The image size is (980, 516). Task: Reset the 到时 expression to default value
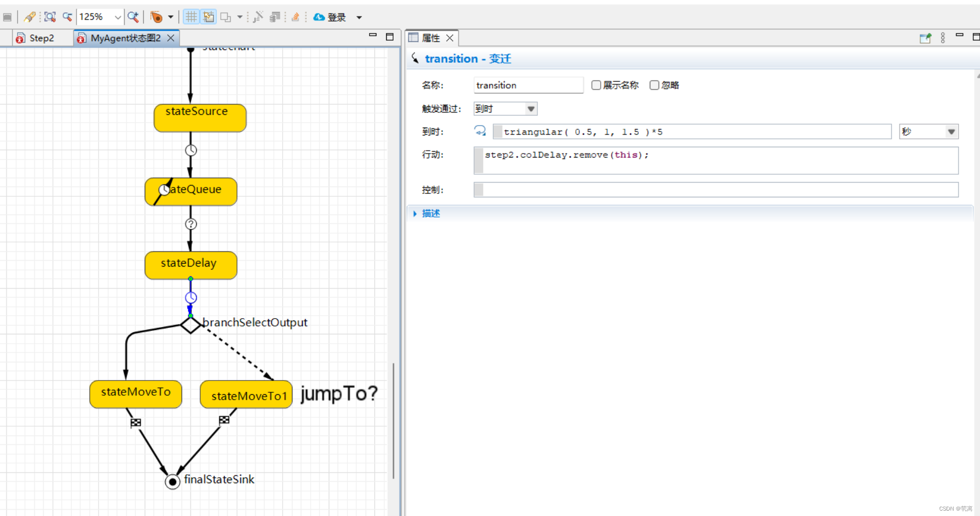(x=480, y=131)
